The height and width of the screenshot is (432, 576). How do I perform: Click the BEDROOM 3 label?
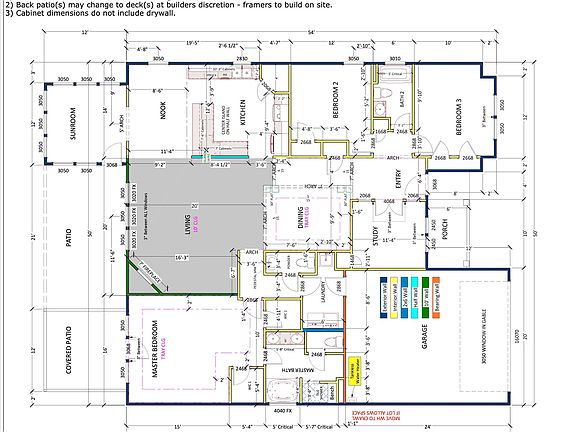click(x=458, y=117)
